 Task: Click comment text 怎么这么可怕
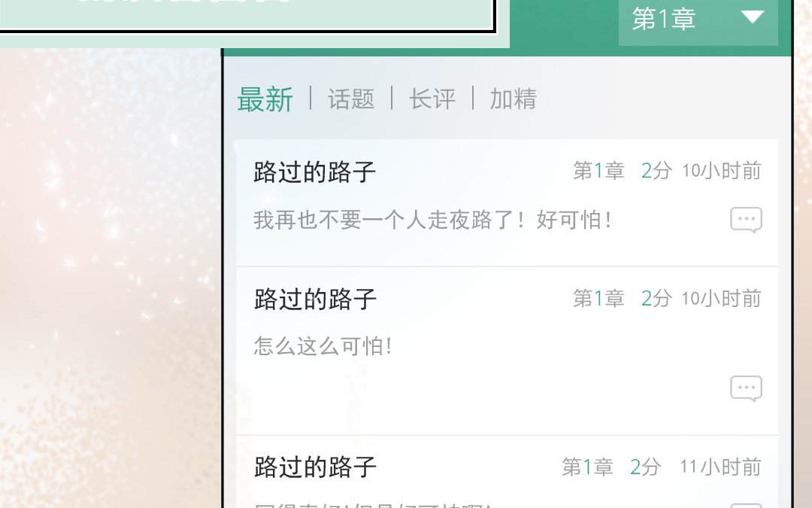pos(323,346)
